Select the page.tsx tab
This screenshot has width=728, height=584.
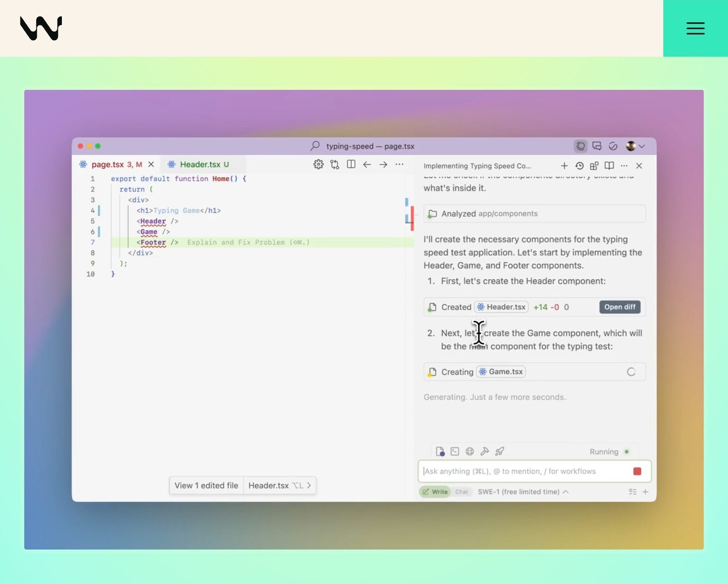point(109,164)
